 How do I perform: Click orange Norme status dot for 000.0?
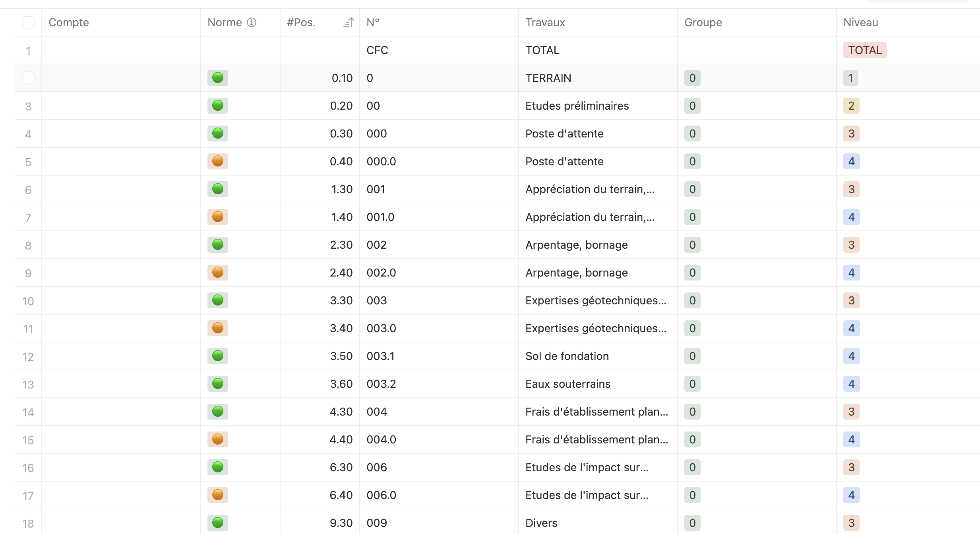click(x=217, y=161)
